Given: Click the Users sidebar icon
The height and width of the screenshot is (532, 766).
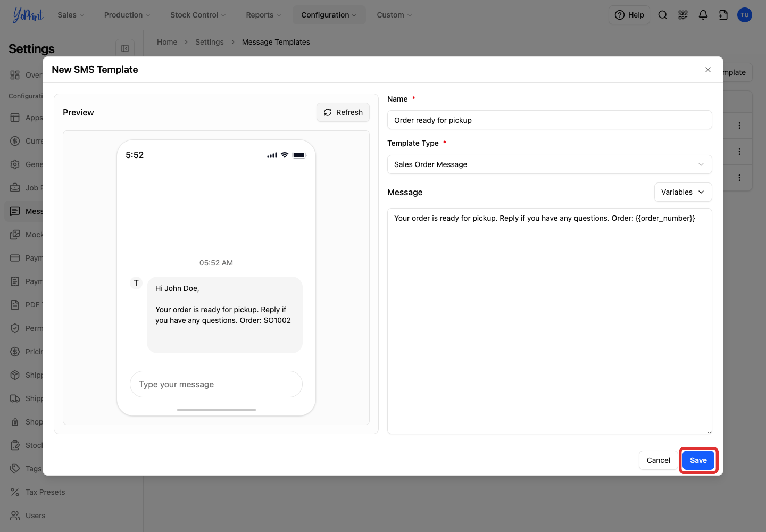Looking at the screenshot, I should (15, 516).
